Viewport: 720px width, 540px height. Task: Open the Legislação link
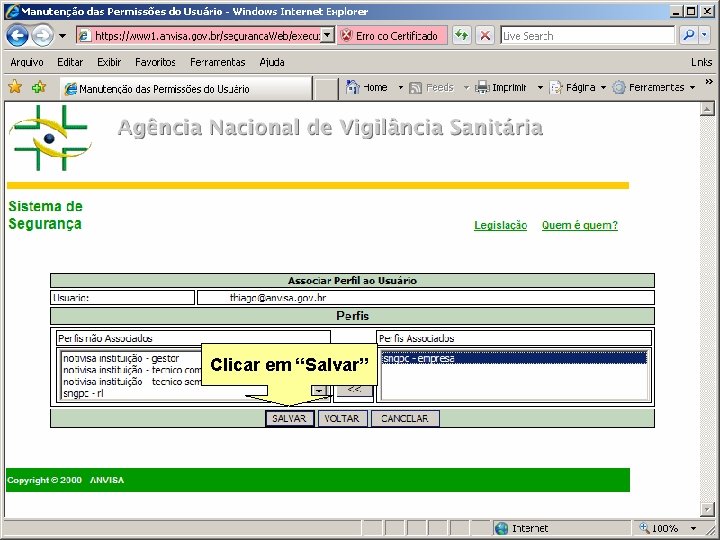pyautogui.click(x=501, y=225)
